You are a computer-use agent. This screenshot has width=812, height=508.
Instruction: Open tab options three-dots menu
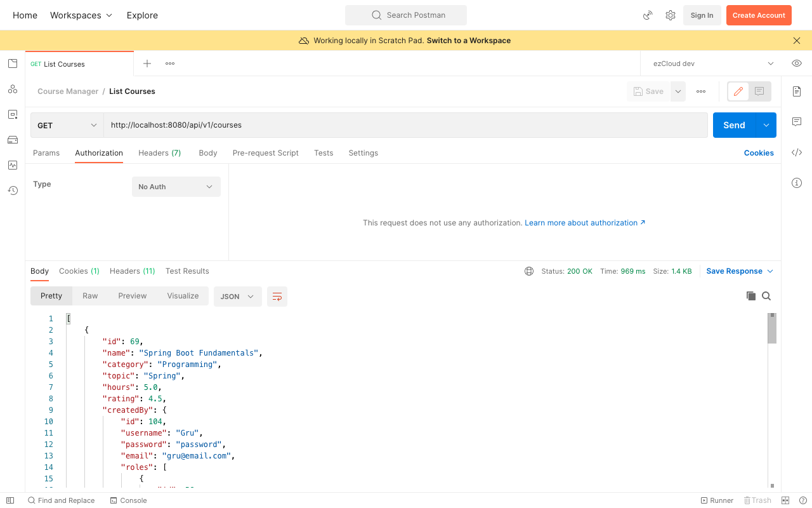[x=170, y=63]
